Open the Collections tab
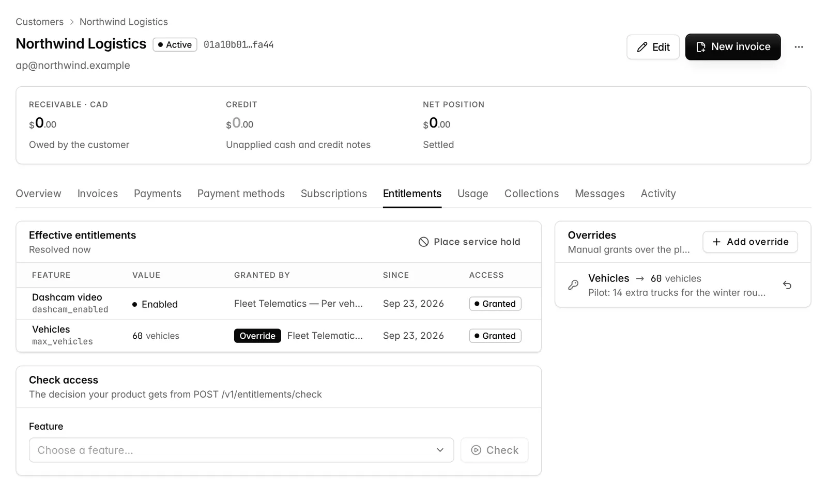This screenshot has height=504, width=827. tap(531, 194)
